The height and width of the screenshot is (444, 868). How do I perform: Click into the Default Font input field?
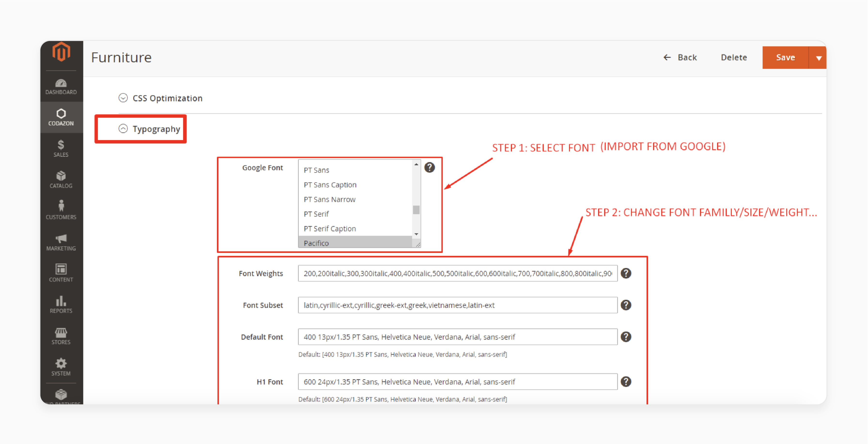pos(457,337)
